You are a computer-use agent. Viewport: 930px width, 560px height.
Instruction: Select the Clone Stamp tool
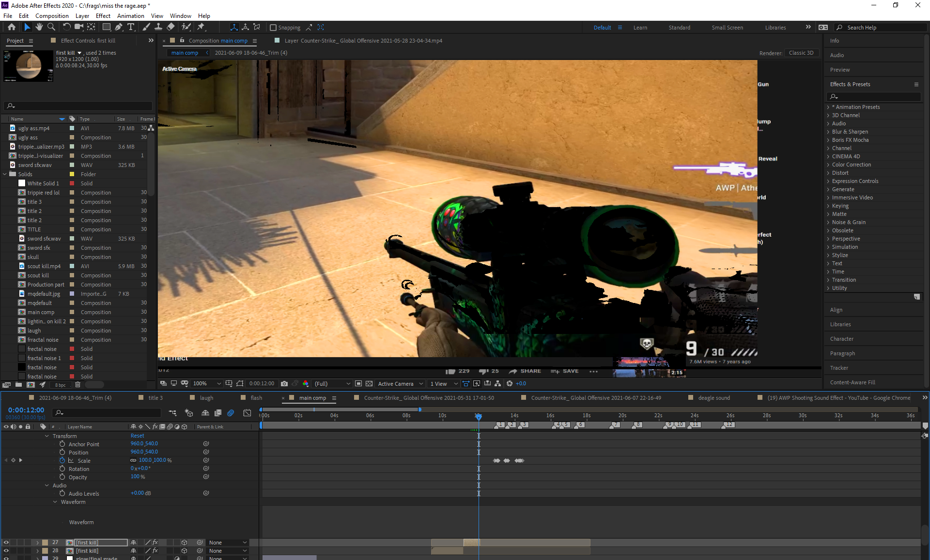[x=158, y=28]
